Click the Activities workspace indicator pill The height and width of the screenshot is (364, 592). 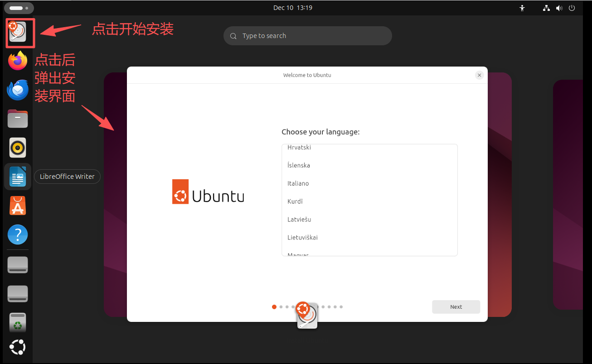pos(19,8)
